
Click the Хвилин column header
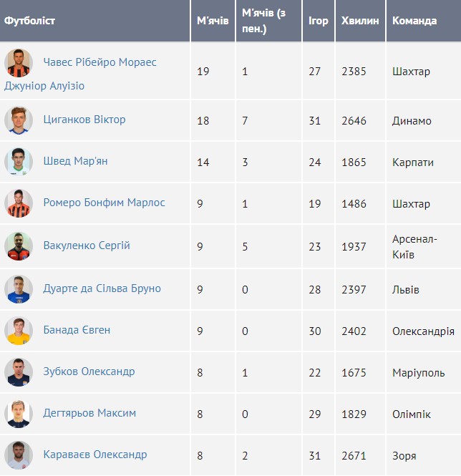pyautogui.click(x=360, y=21)
